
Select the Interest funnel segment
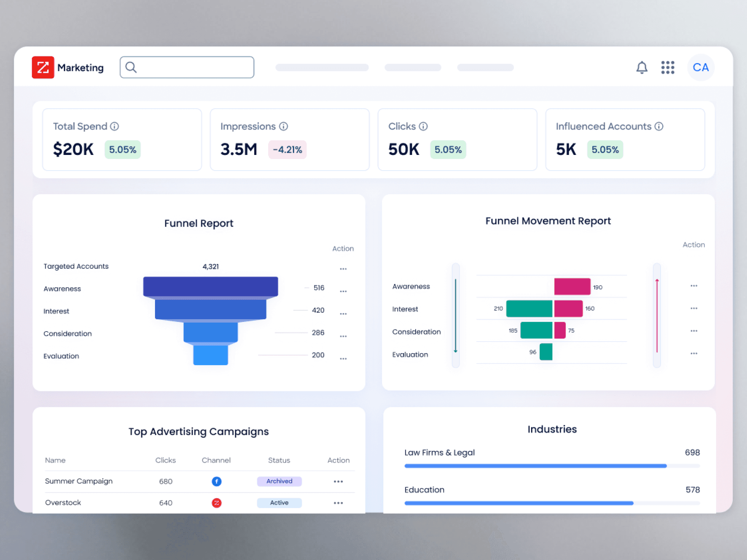click(x=211, y=310)
